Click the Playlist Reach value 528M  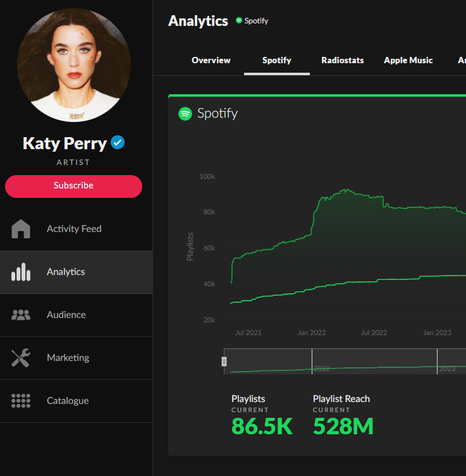pyautogui.click(x=343, y=426)
